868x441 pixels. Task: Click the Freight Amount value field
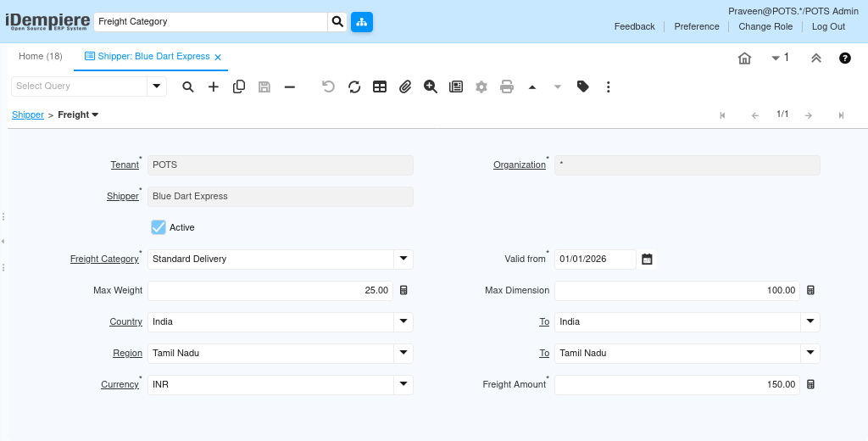click(677, 384)
